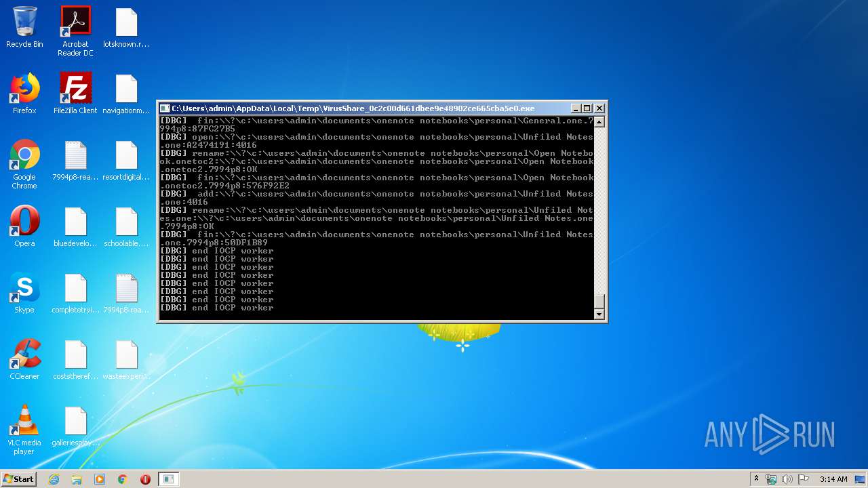Select the wasteexperi file icon
Viewport: 868px width, 488px height.
126,360
